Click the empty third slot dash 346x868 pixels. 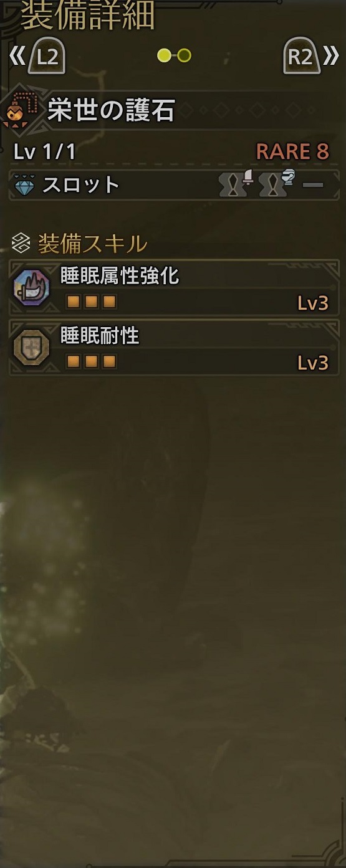tap(313, 185)
